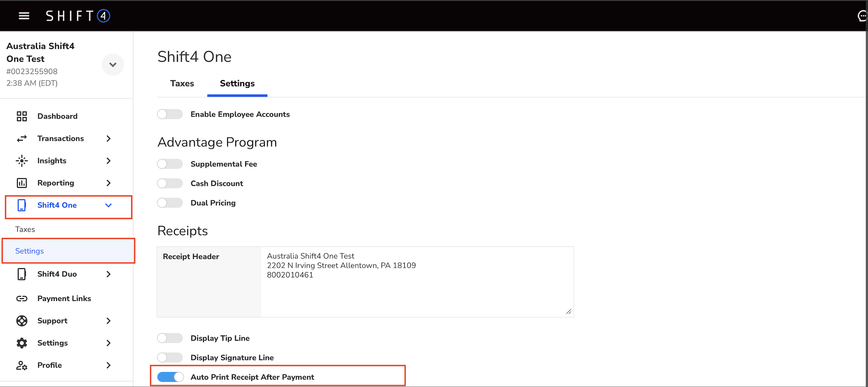Click the Payment Links chain icon
Viewport: 868px width, 387px height.
(22, 298)
